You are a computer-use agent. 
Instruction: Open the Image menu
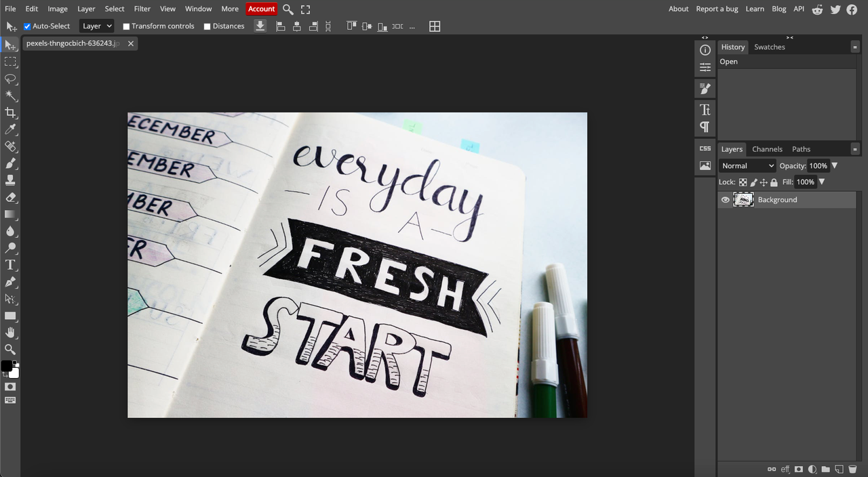[58, 9]
